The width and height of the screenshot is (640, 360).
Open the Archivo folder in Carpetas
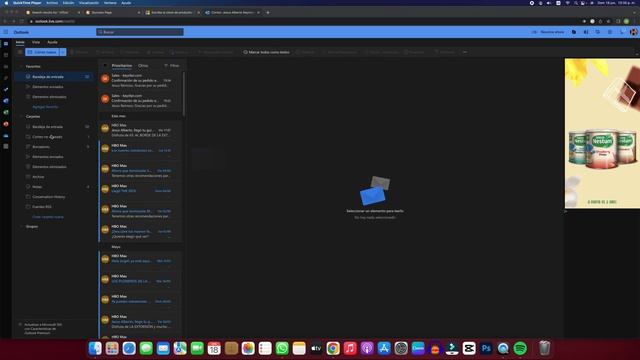pyautogui.click(x=54, y=177)
